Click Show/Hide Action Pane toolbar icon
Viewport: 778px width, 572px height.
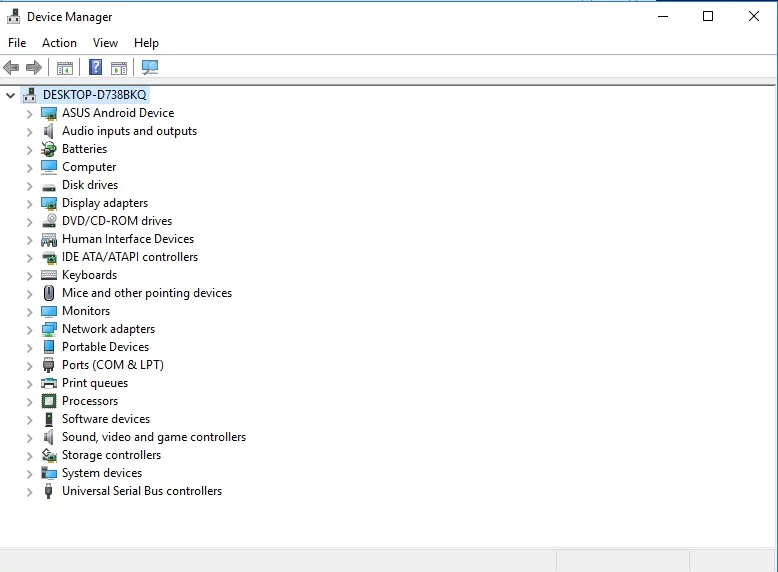[x=119, y=67]
